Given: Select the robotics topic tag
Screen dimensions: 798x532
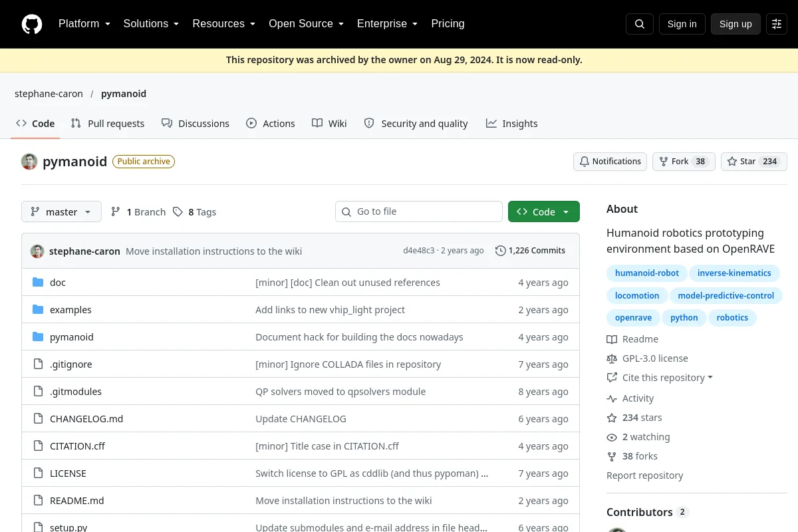Looking at the screenshot, I should pos(732,318).
